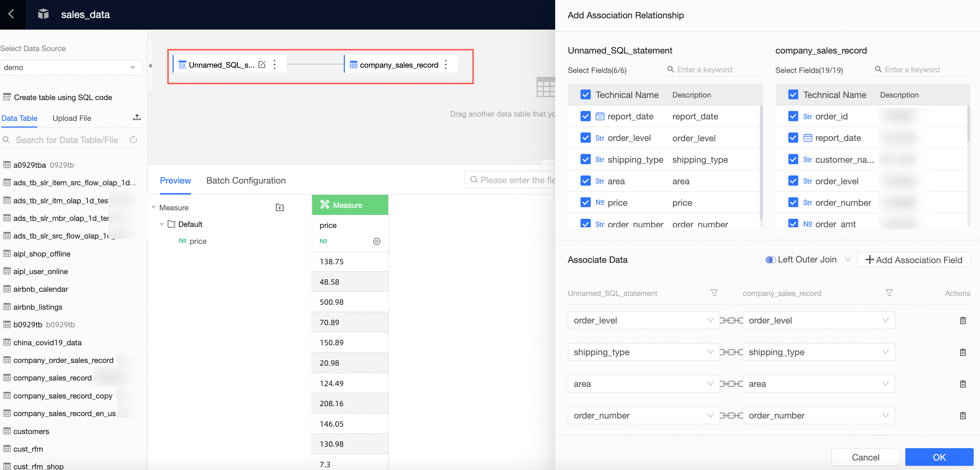Click the new folder icon beside Measure

280,208
